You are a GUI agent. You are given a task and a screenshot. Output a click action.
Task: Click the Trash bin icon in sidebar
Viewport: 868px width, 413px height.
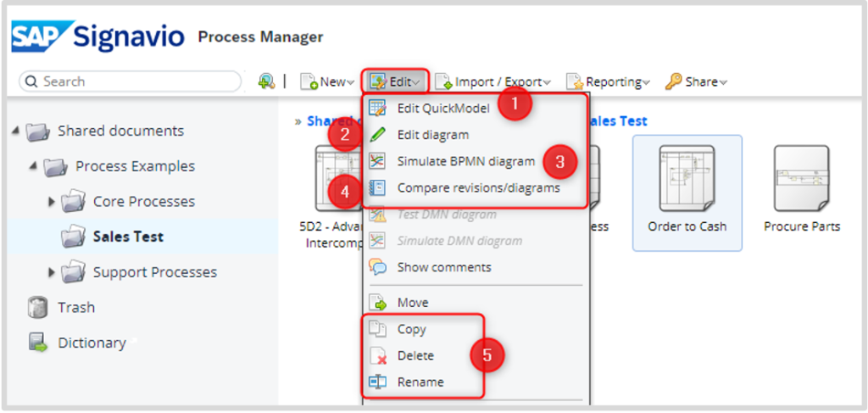pos(37,307)
